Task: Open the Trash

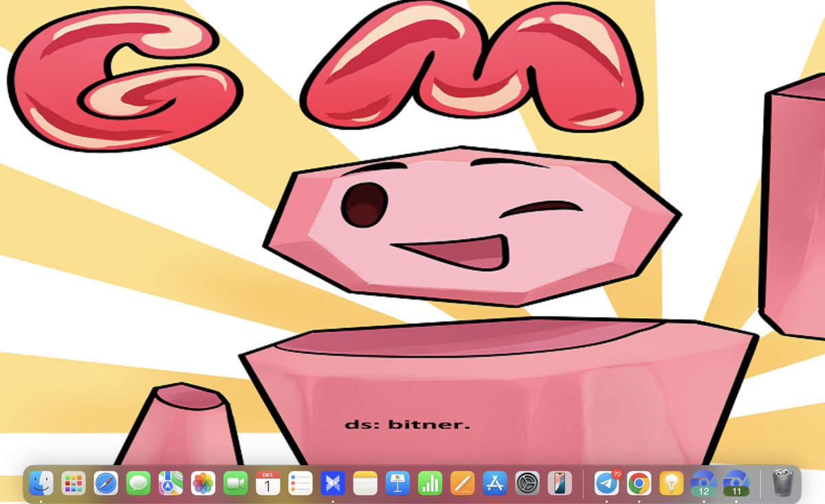Action: pos(783,483)
